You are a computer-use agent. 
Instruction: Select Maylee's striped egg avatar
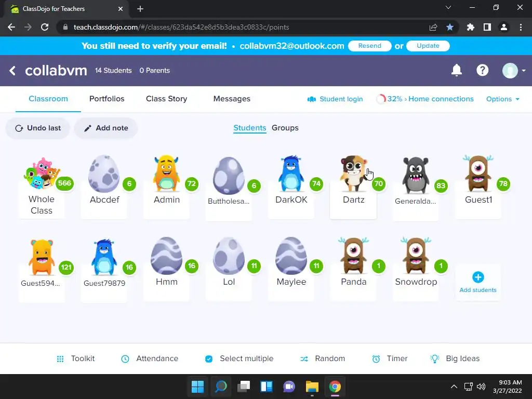291,256
